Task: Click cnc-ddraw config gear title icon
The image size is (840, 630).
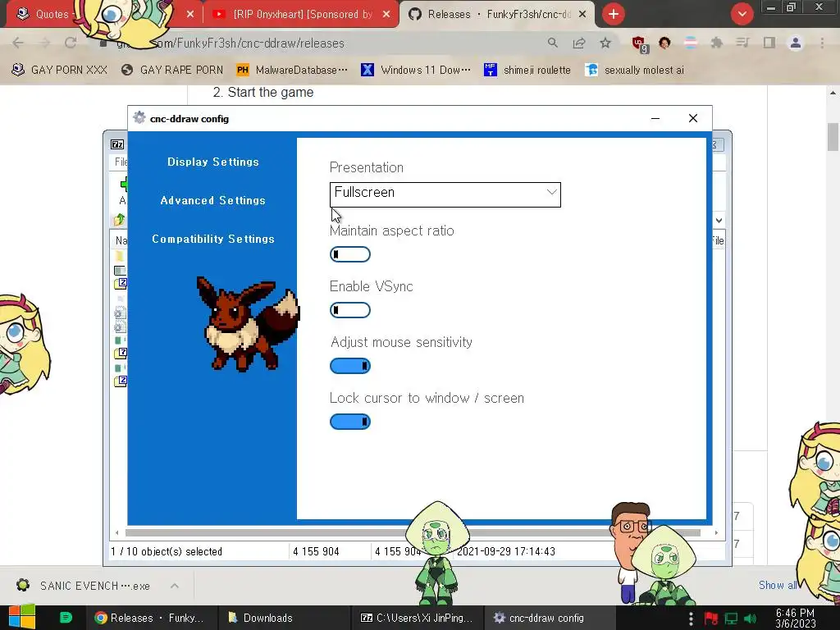Action: pyautogui.click(x=139, y=118)
